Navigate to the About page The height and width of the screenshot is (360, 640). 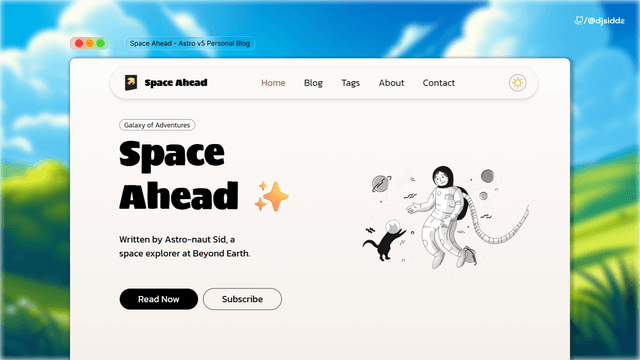click(391, 83)
